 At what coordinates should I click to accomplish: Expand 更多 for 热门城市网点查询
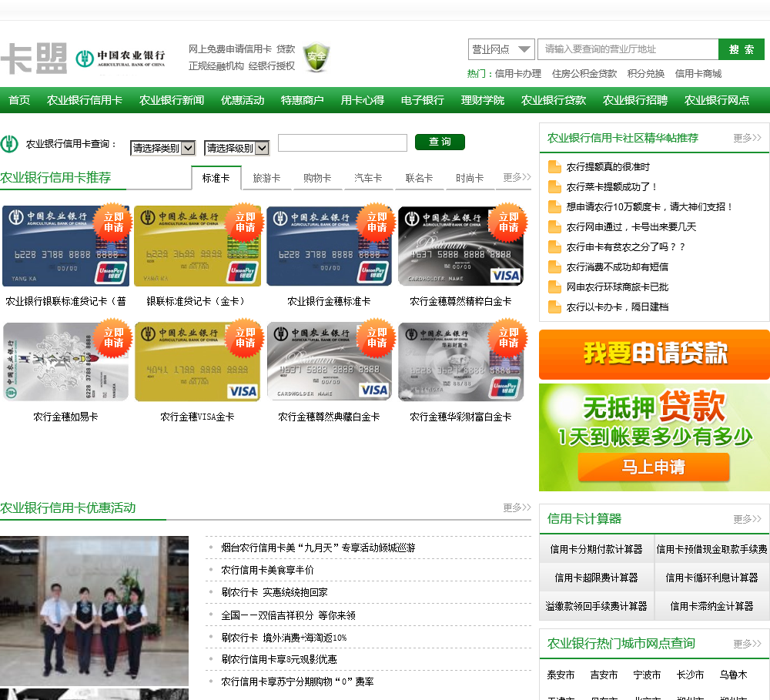click(x=747, y=644)
